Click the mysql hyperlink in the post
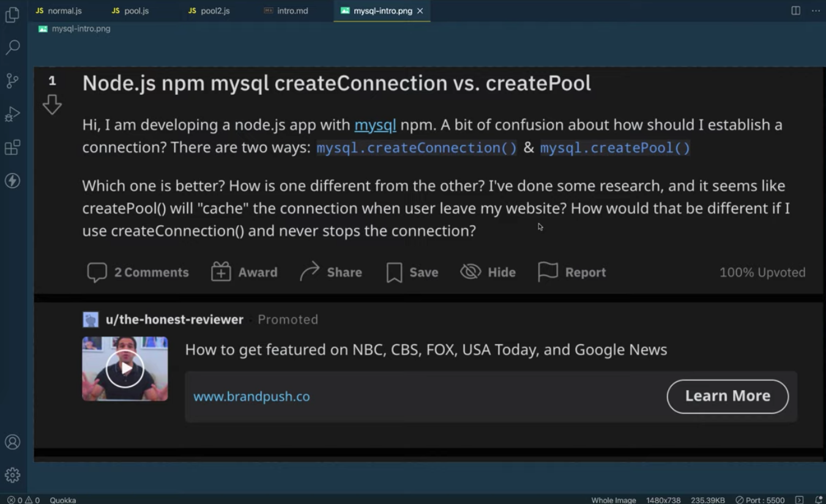This screenshot has height=504, width=826. [x=375, y=125]
